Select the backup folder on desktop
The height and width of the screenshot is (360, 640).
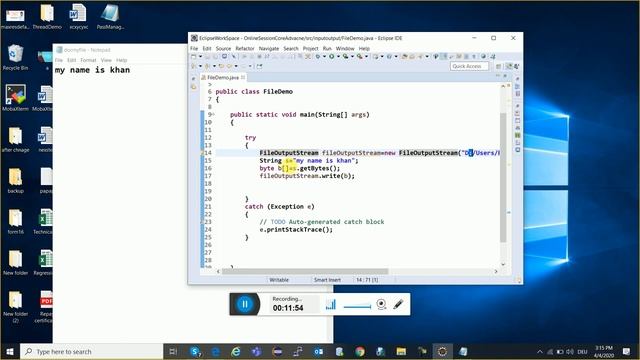16,180
